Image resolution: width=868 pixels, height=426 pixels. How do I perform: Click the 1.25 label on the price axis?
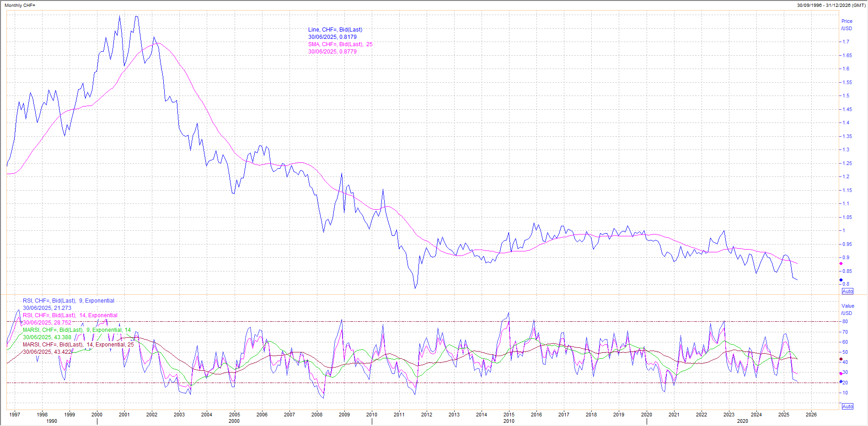(x=847, y=163)
